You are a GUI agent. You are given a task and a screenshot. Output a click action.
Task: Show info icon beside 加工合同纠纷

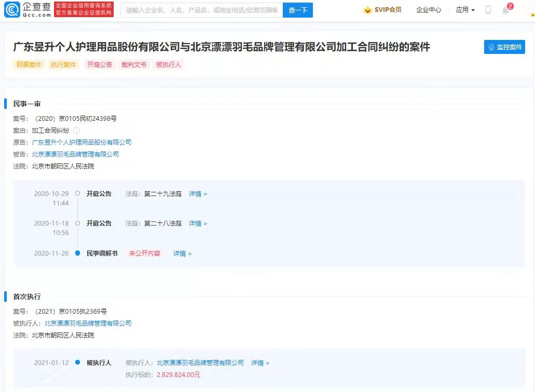pos(77,131)
